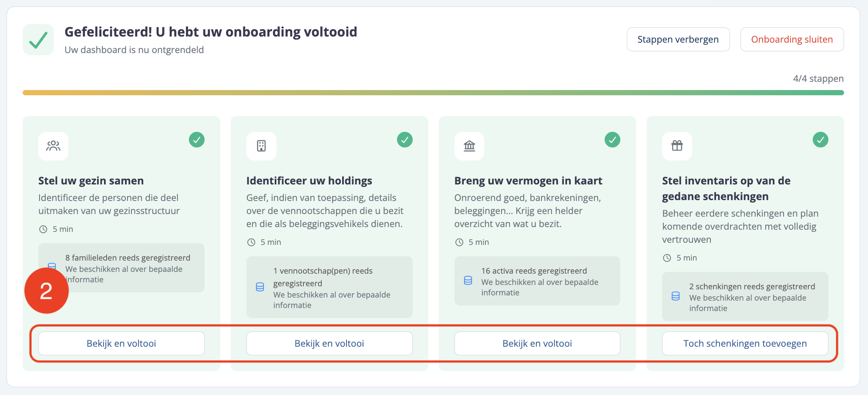The image size is (868, 395).
Task: Click Toch schenkingen toevoegen button
Action: (x=745, y=344)
